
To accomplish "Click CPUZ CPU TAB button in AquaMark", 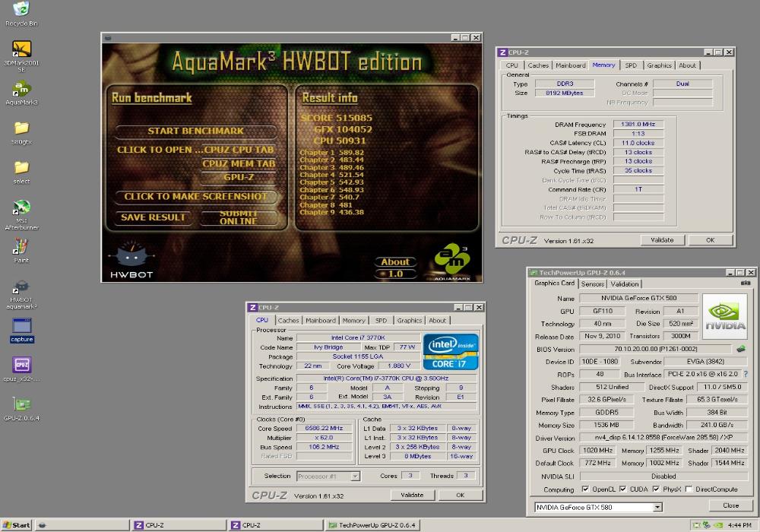I will click(x=239, y=150).
